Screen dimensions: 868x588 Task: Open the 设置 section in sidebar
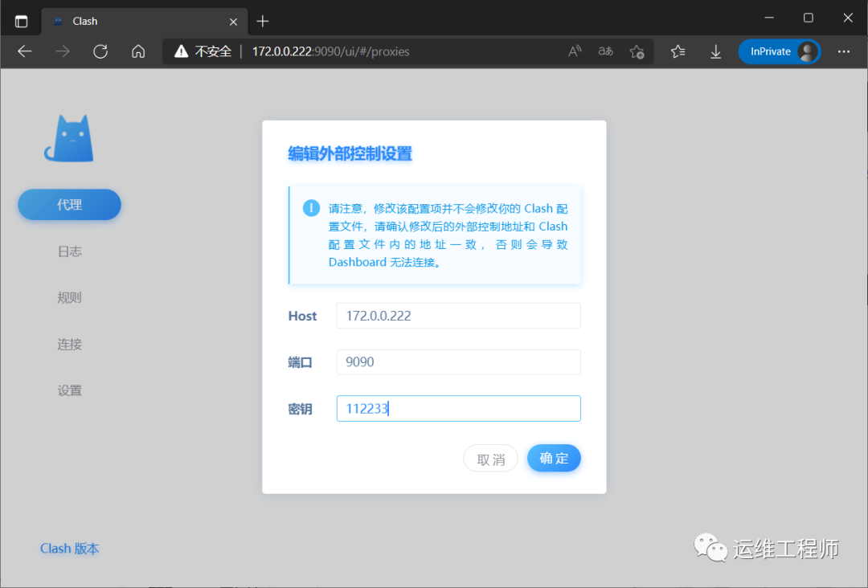69,390
